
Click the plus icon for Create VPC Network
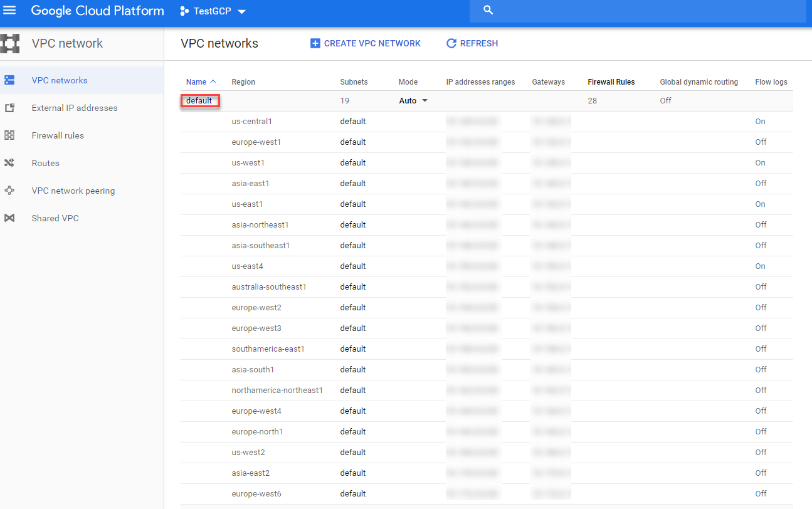[315, 43]
